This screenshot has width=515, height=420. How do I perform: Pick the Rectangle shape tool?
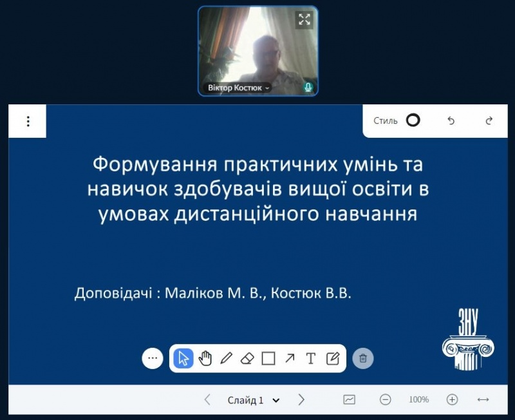coord(268,358)
